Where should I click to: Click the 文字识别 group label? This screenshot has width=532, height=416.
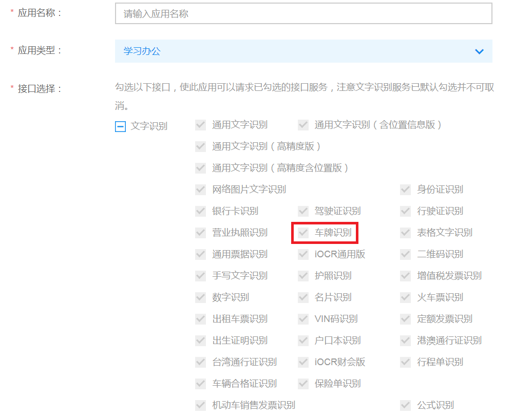click(x=149, y=126)
